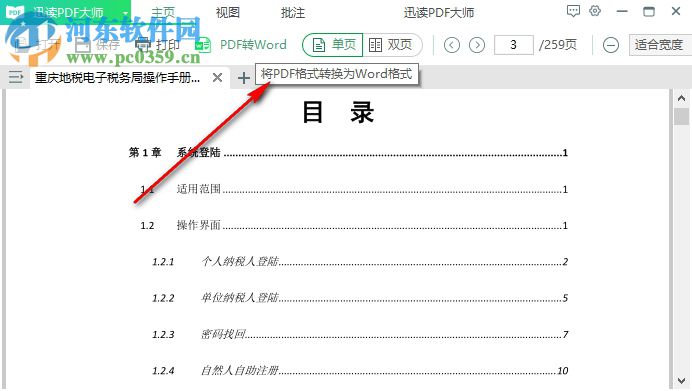
Task: Add a new tab with plus icon
Action: tap(244, 78)
